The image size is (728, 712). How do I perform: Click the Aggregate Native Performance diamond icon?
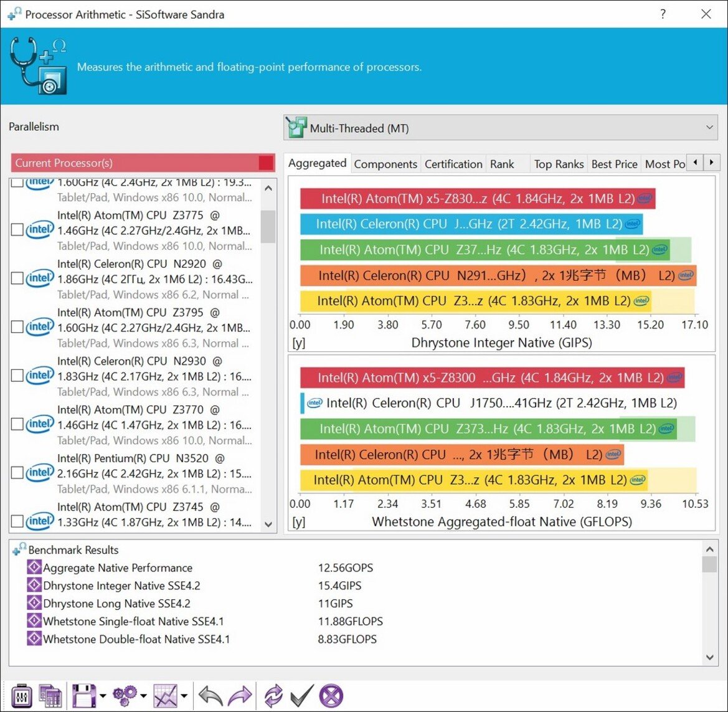click(x=34, y=567)
